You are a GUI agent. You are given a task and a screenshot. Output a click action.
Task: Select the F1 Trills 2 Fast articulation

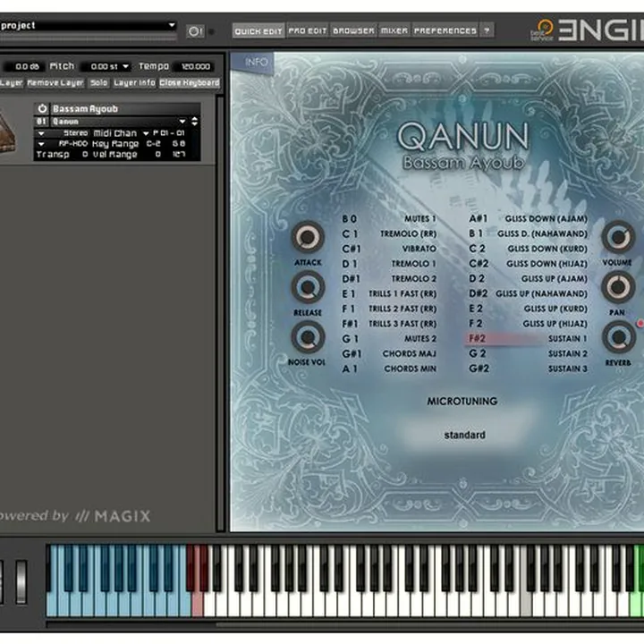(389, 309)
